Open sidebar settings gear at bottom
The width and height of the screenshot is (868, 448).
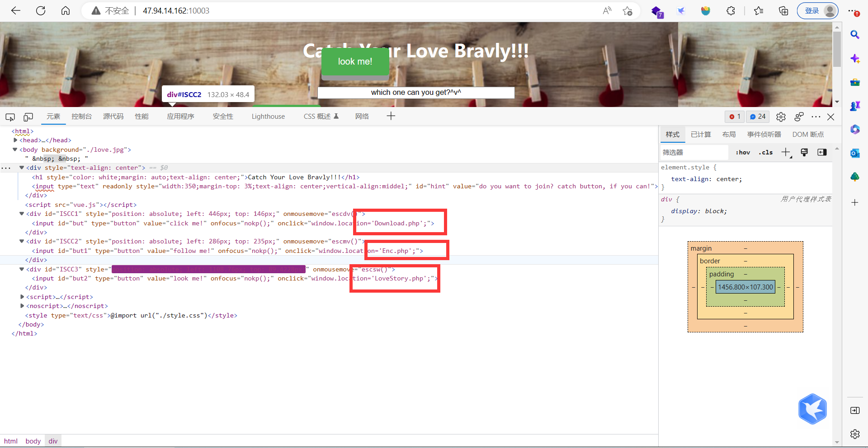point(855,434)
